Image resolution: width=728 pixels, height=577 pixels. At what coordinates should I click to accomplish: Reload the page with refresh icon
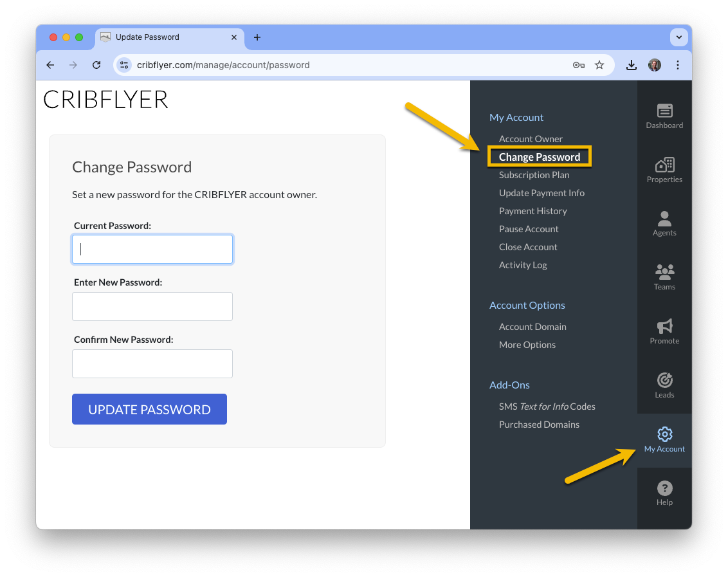[x=96, y=65]
